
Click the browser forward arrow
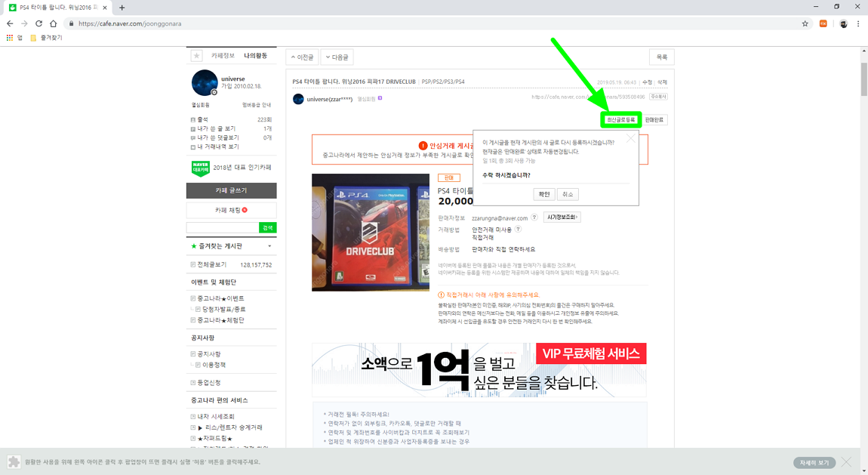pos(24,24)
